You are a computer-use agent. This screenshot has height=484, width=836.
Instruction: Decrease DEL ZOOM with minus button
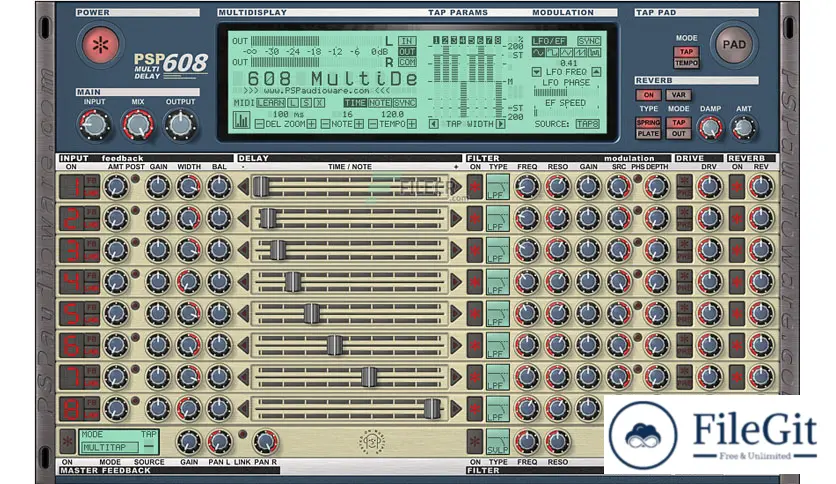click(x=259, y=124)
